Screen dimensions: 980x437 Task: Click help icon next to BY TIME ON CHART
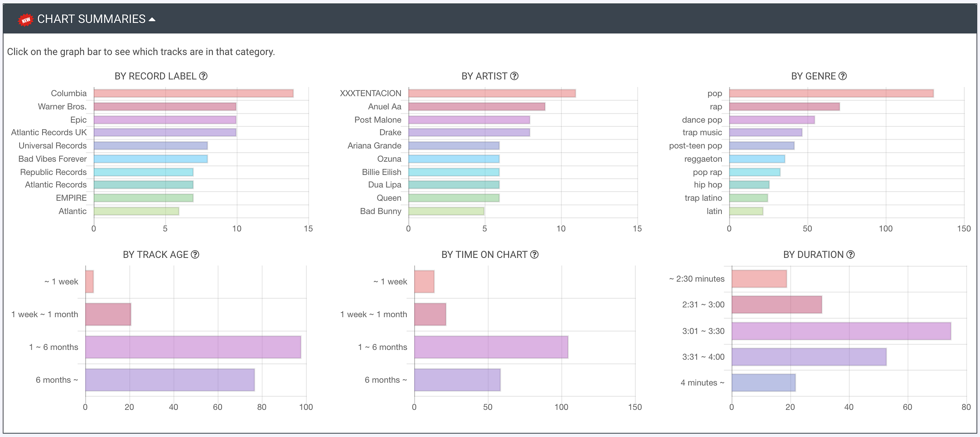(534, 255)
